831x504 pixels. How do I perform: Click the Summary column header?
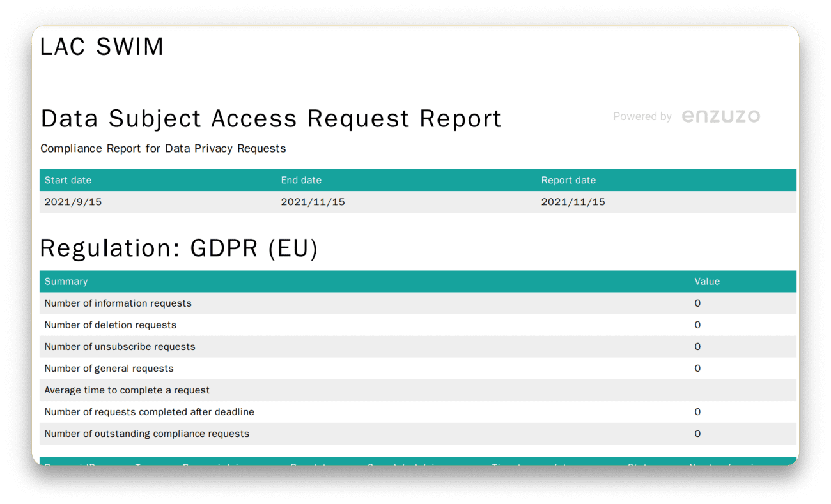pyautogui.click(x=66, y=281)
